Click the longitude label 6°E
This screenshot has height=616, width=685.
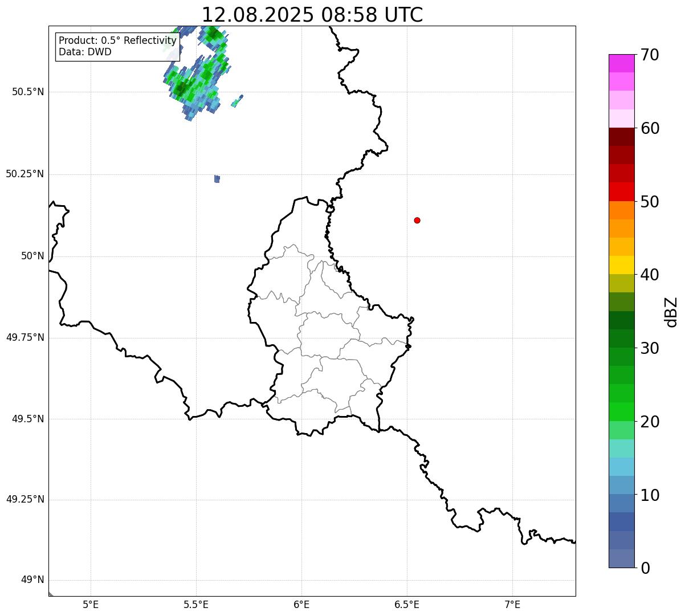(x=301, y=604)
